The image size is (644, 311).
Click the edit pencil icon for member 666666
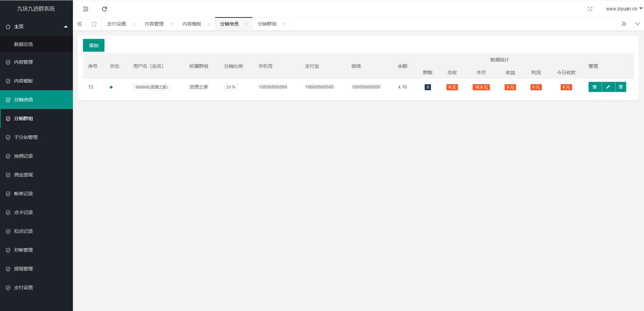pos(608,87)
